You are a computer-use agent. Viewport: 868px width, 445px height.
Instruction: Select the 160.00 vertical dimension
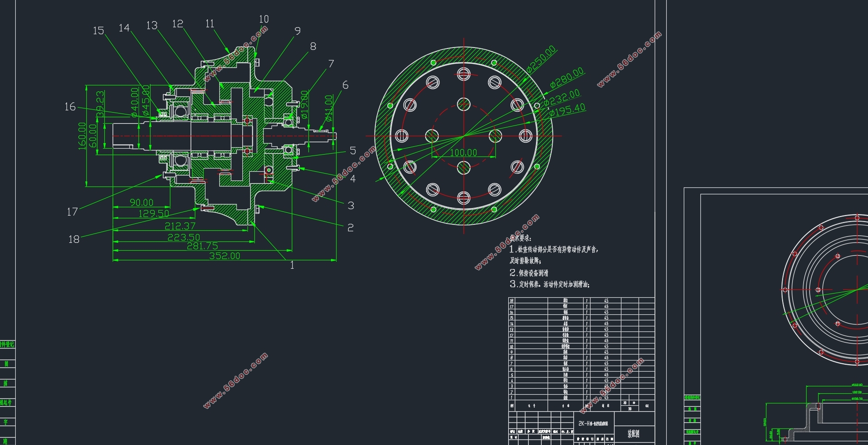(82, 136)
